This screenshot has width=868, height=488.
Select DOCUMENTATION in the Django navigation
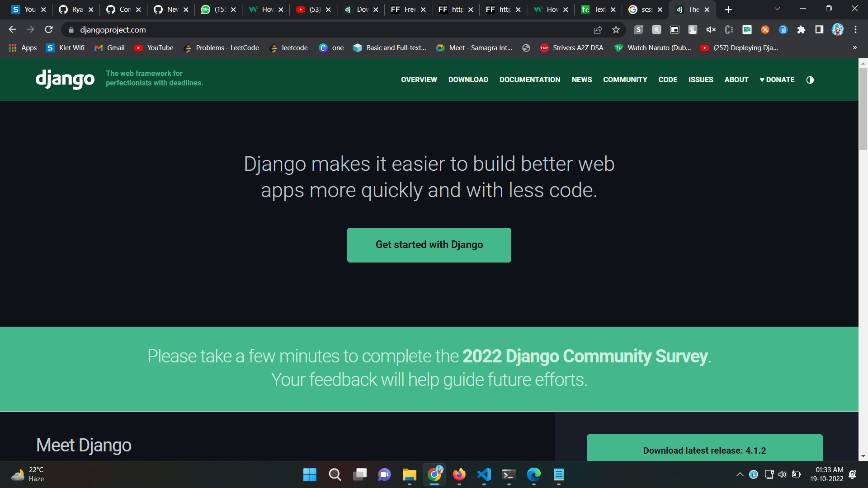[530, 80]
